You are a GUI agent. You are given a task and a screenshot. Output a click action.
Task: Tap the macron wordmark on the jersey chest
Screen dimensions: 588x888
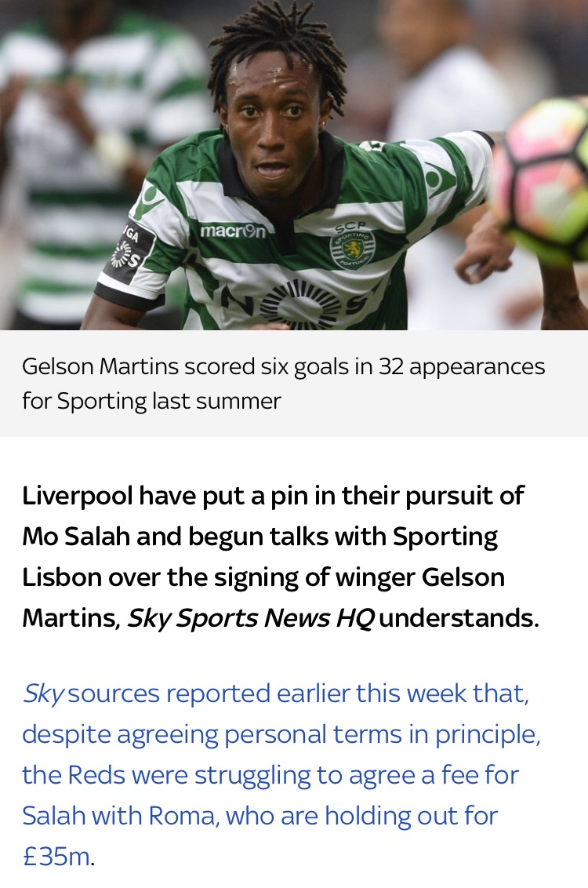233,231
